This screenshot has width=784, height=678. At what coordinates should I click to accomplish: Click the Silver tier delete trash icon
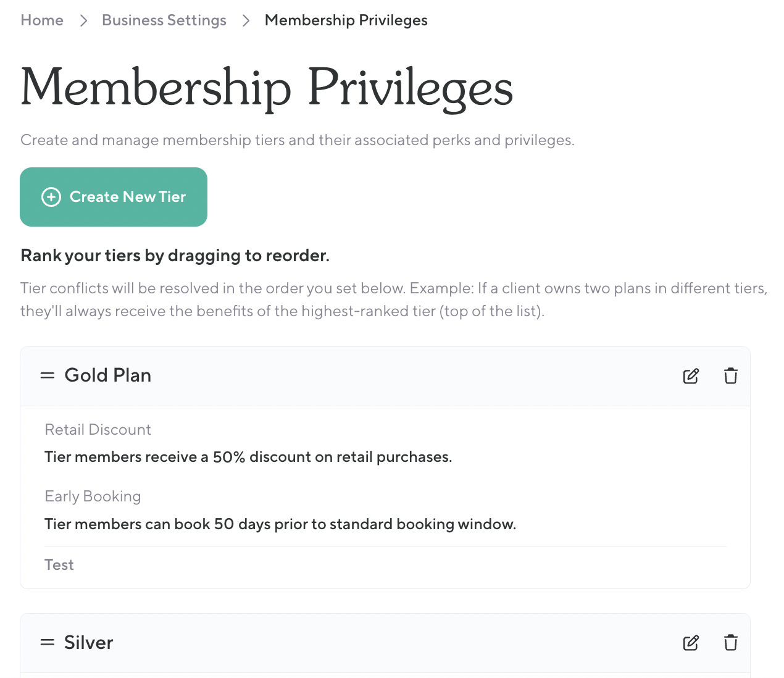730,643
